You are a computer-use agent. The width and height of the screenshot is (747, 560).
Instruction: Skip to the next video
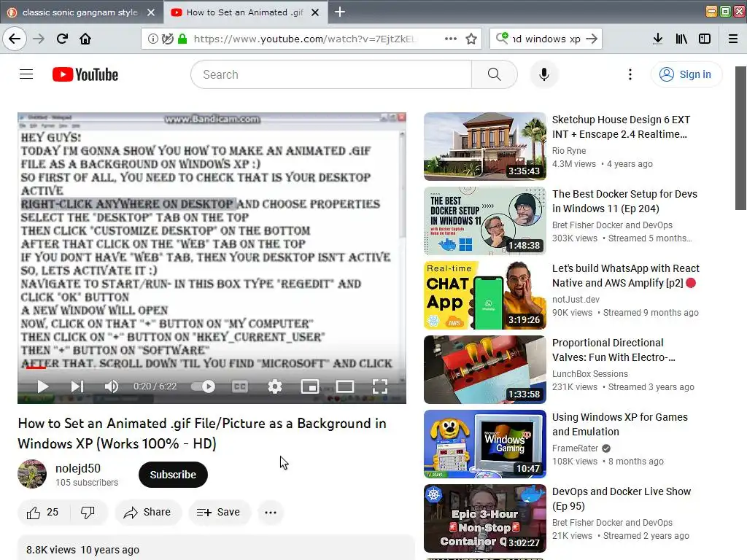[77, 386]
